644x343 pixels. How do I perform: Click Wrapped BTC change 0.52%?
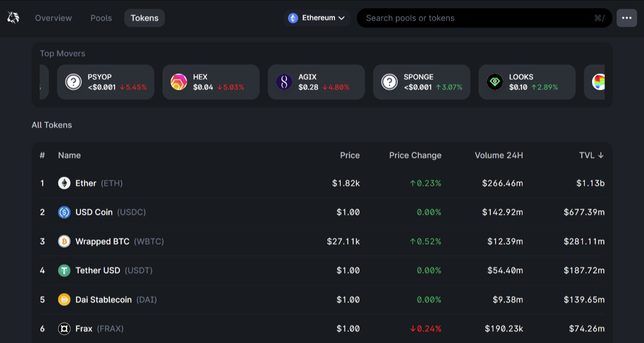425,241
